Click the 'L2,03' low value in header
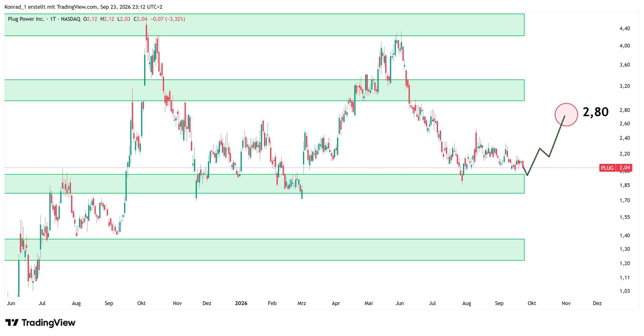The image size is (644, 336). (124, 19)
